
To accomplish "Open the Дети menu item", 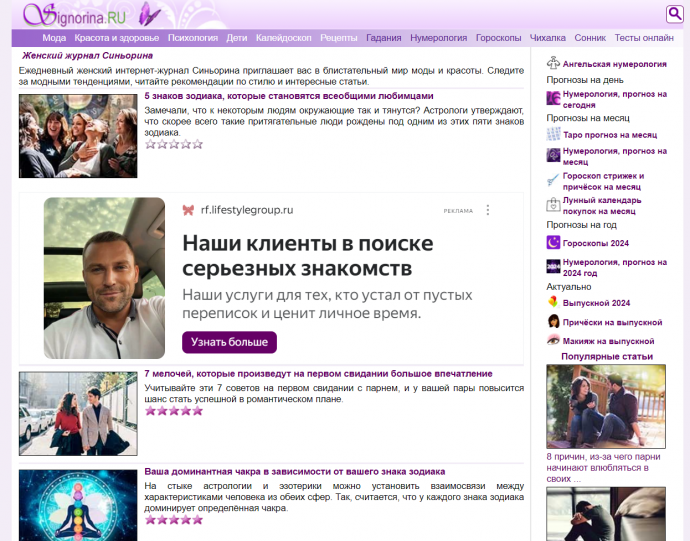I will pyautogui.click(x=237, y=38).
